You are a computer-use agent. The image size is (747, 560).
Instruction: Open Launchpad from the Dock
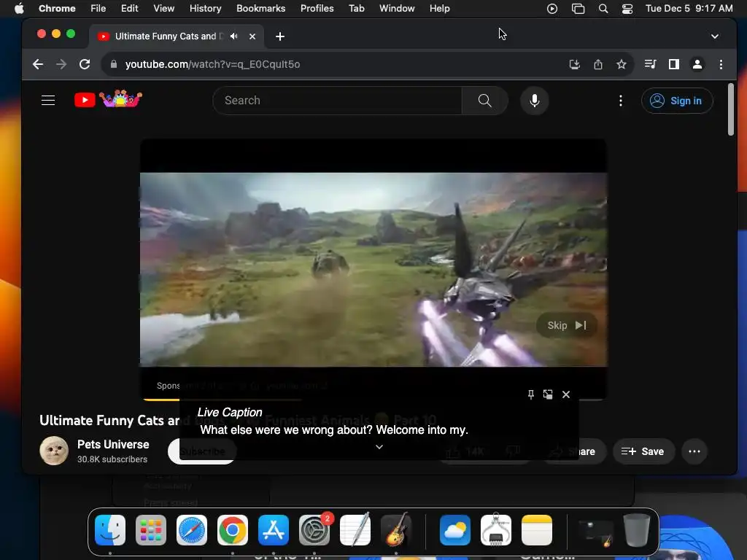(151, 530)
